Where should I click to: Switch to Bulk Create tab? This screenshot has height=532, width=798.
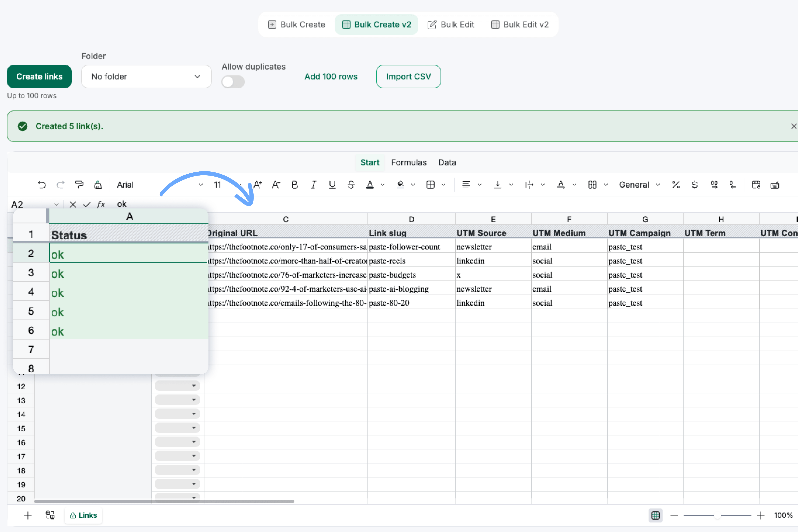click(x=297, y=24)
